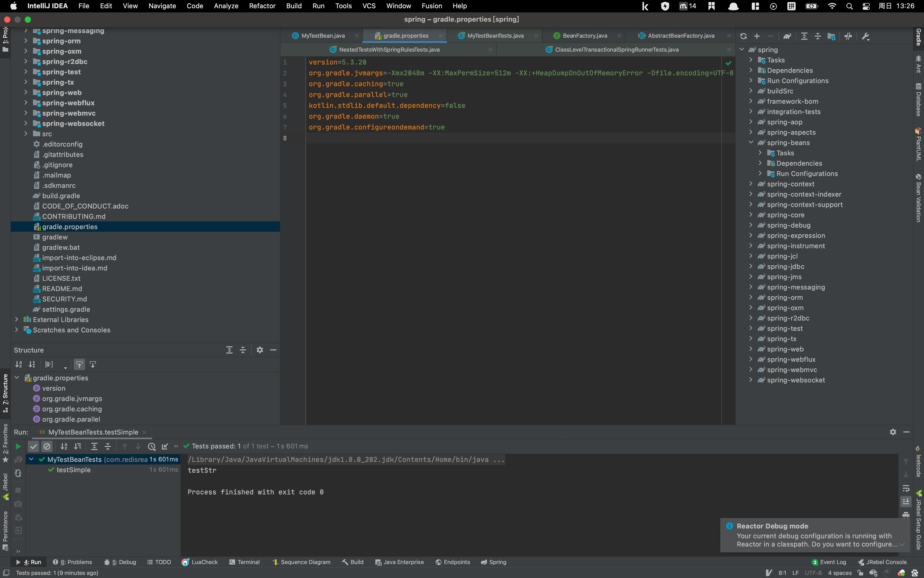Open the Ant tool window

tap(918, 64)
